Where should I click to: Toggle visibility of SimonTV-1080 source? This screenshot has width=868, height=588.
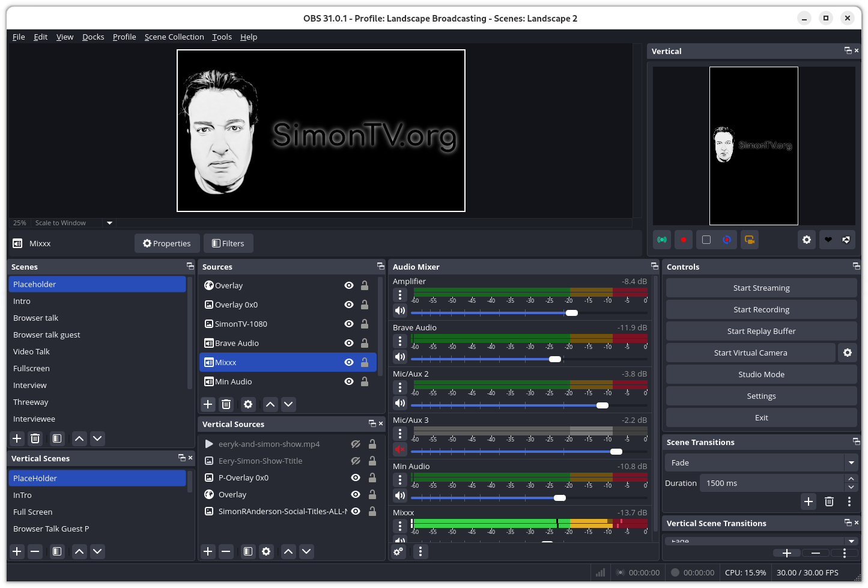click(349, 324)
